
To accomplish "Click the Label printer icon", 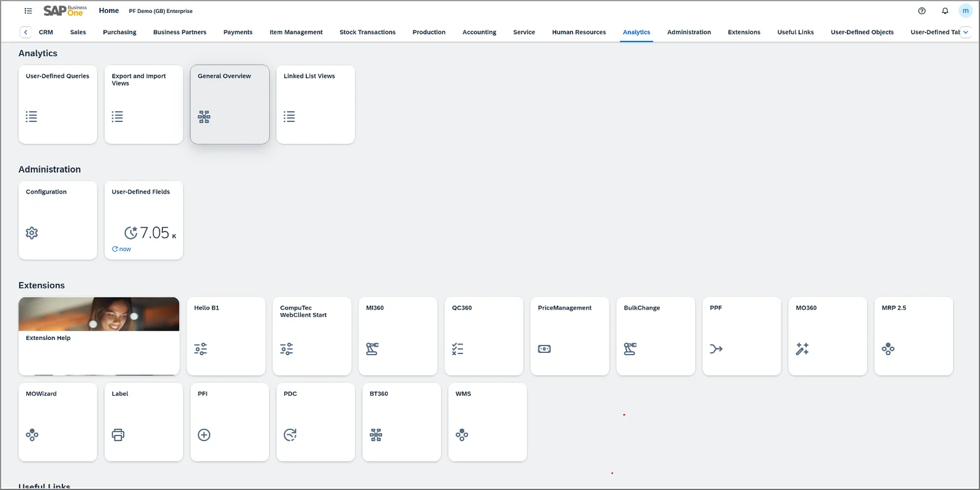I will point(118,435).
